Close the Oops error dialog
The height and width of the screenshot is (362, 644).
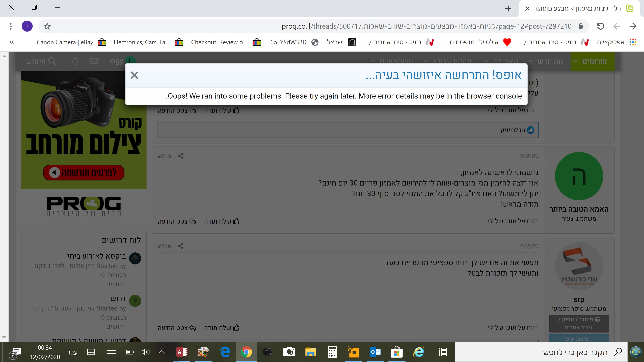[134, 75]
